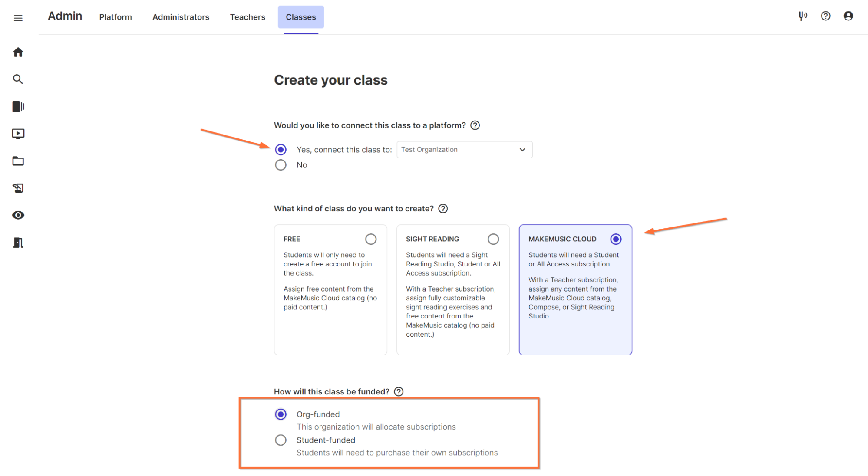Open the help icon in top bar
The height and width of the screenshot is (476, 868).
coord(825,16)
